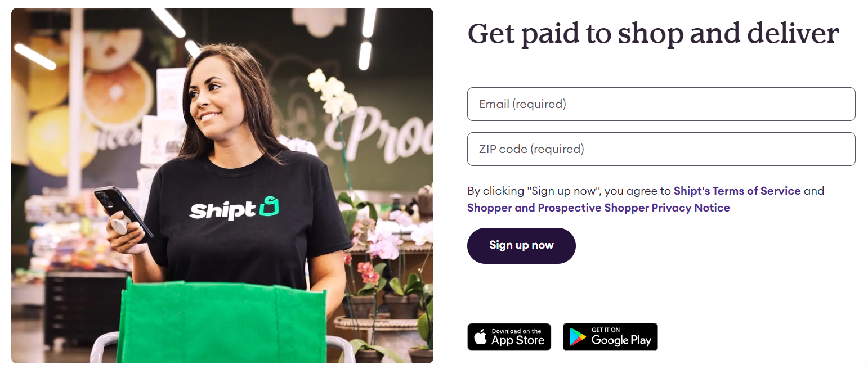Click the green bag icon in Shipt logo
Screen dimensions: 868x369
(269, 206)
